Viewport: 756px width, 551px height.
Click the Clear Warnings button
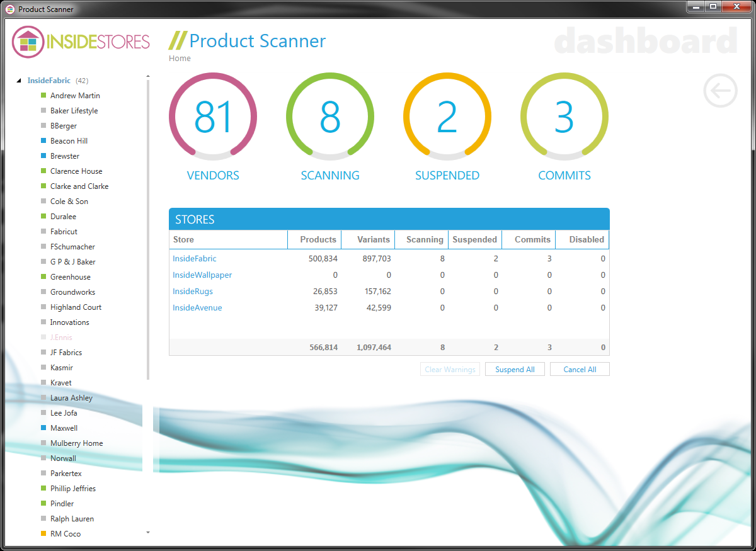[x=450, y=370]
